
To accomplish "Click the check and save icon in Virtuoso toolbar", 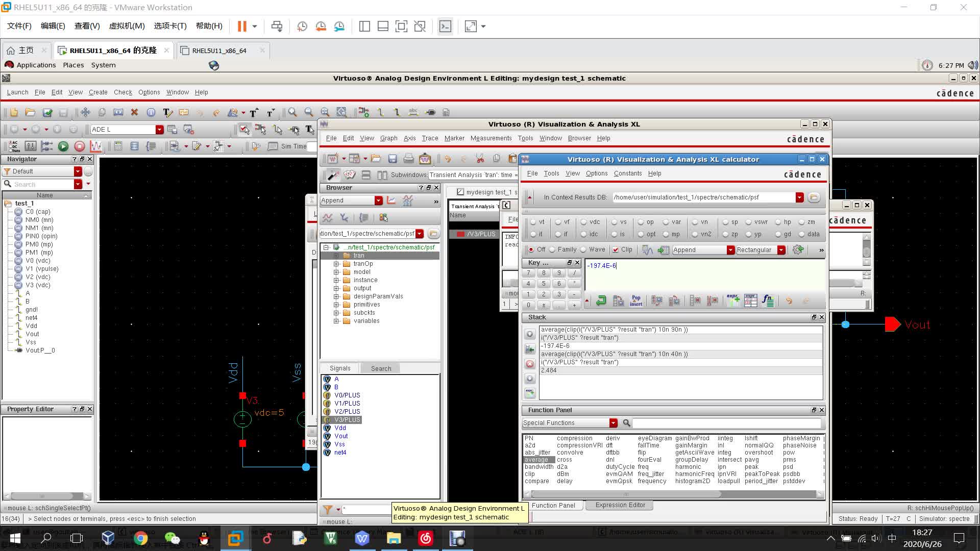I will [x=47, y=112].
